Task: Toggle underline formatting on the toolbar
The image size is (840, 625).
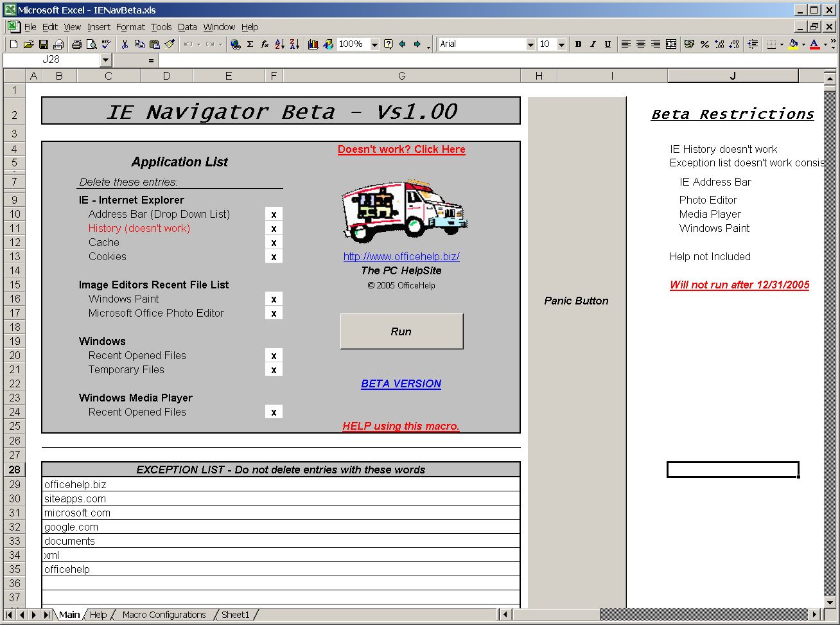Action: click(607, 44)
